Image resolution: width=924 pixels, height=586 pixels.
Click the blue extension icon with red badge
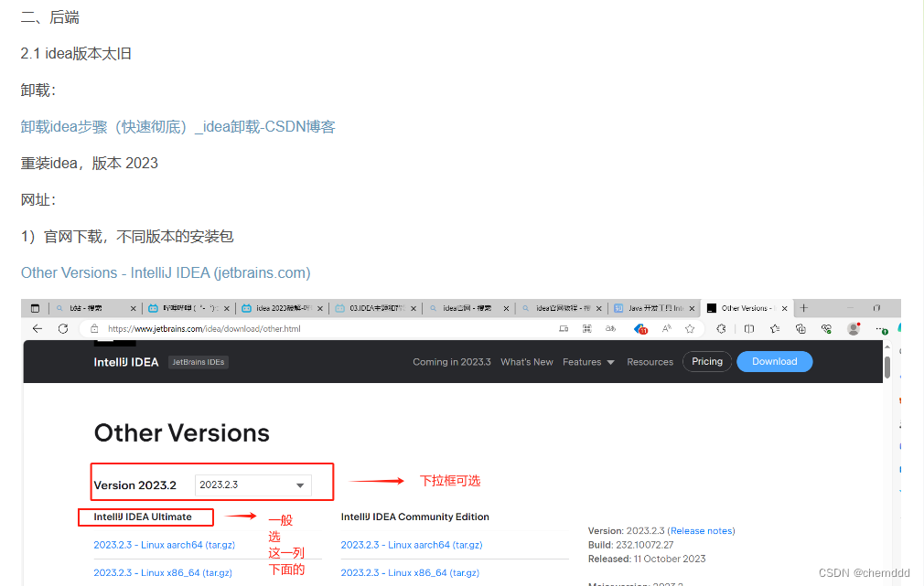[x=640, y=329]
